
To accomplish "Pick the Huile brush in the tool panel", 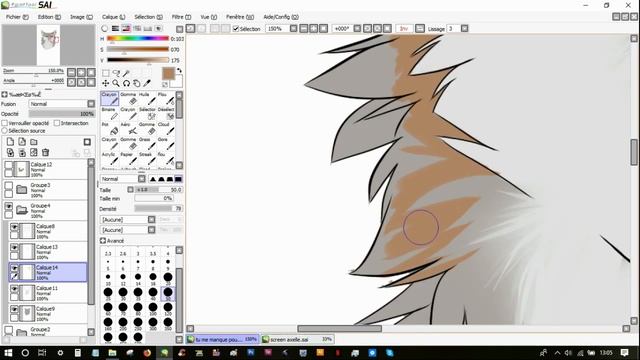I will 148,99.
